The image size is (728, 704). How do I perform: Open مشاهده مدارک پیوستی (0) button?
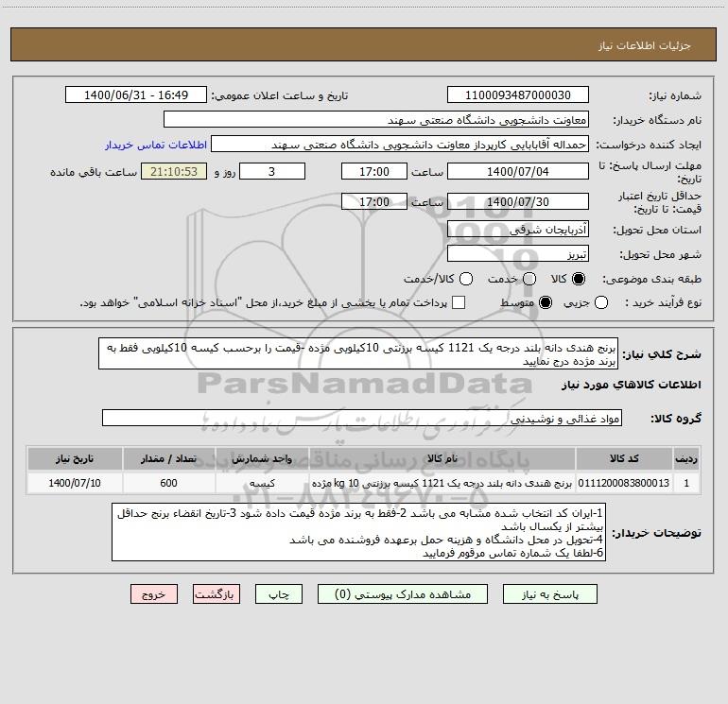(402, 594)
